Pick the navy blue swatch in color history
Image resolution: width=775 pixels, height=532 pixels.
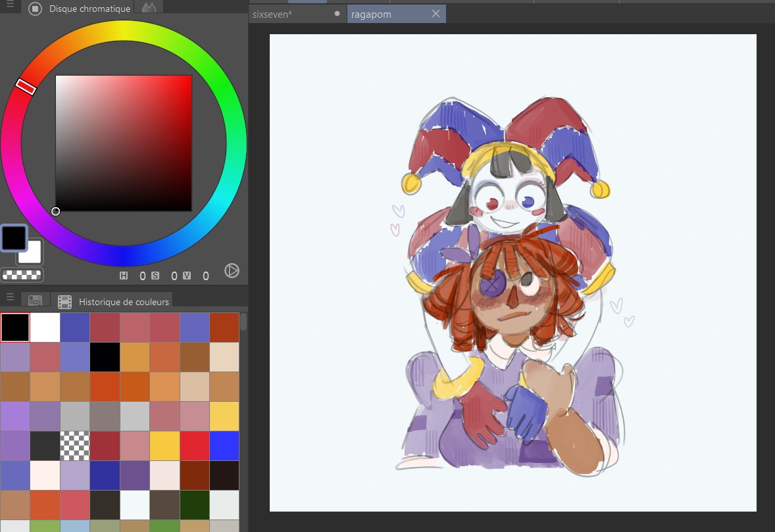point(105,475)
